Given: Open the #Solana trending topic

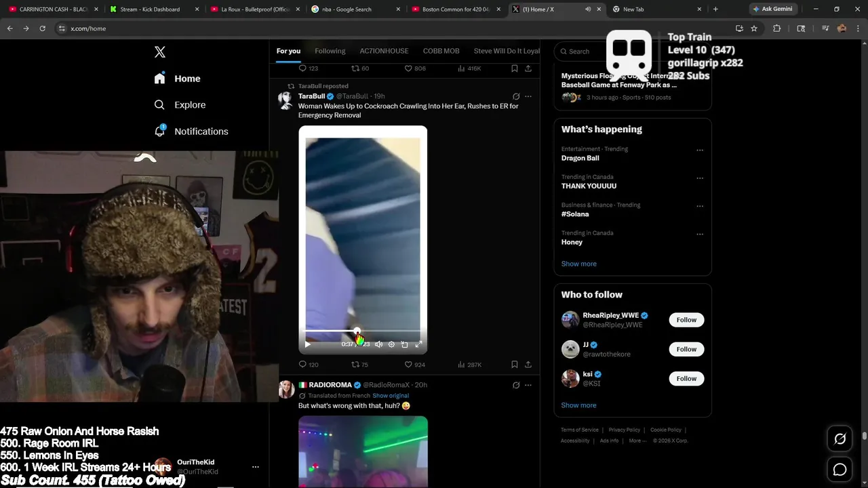Looking at the screenshot, I should [x=575, y=214].
